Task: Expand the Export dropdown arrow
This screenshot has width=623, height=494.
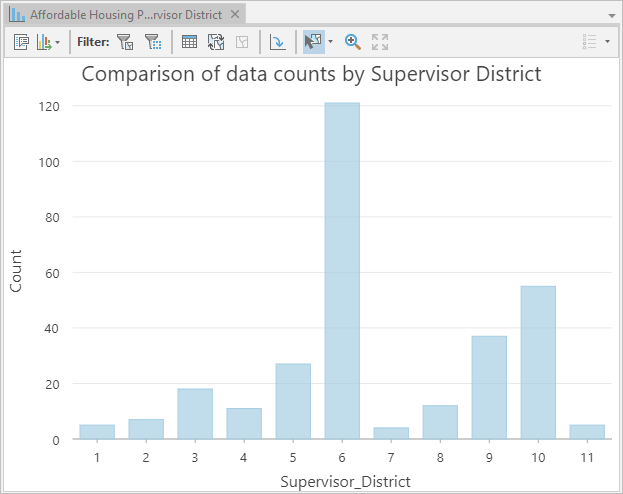Action: click(x=58, y=42)
